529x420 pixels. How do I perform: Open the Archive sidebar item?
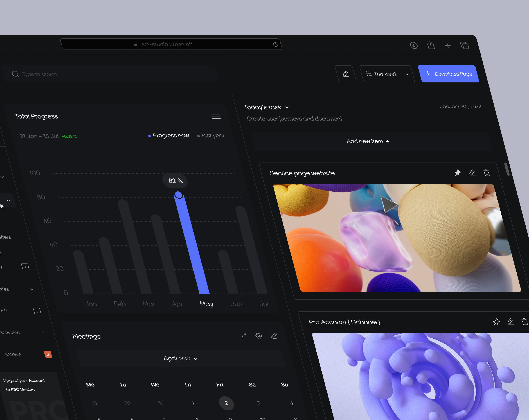click(x=13, y=354)
